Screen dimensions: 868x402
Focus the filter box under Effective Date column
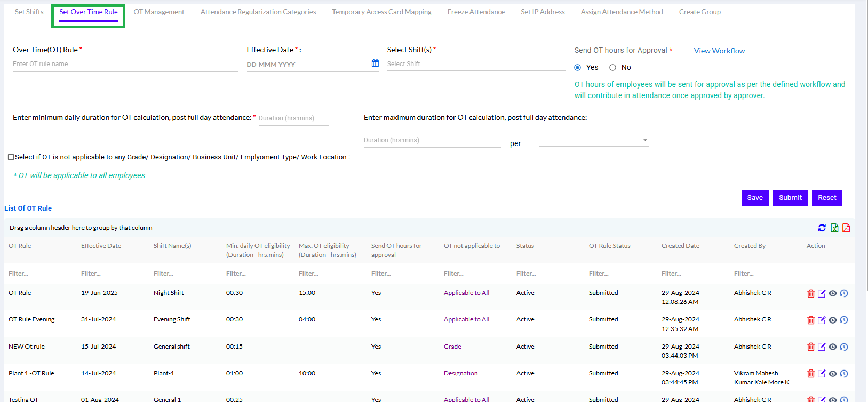[113, 274]
